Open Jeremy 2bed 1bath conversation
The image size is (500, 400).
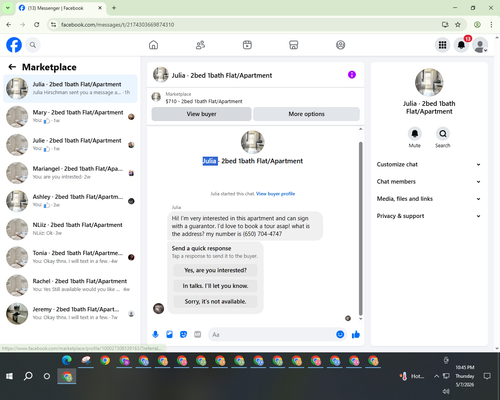coord(70,313)
